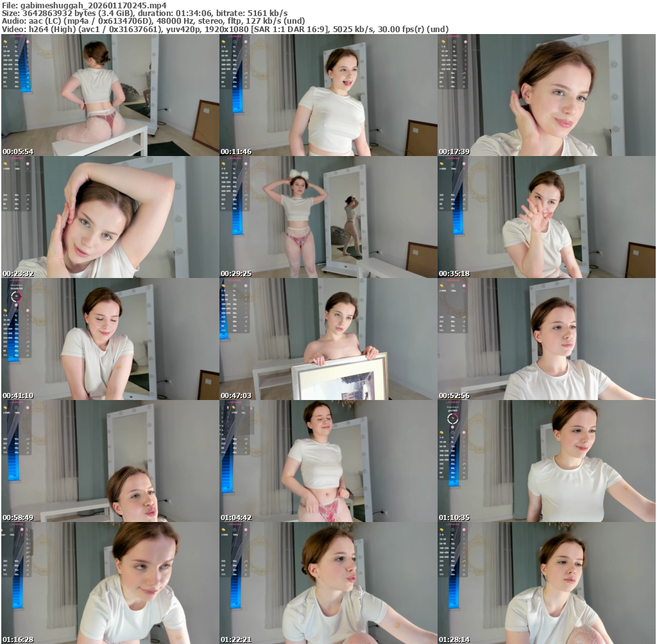Image resolution: width=657 pixels, height=644 pixels.
Task: Select the thumbnail at 00:29:25
Action: (328, 217)
